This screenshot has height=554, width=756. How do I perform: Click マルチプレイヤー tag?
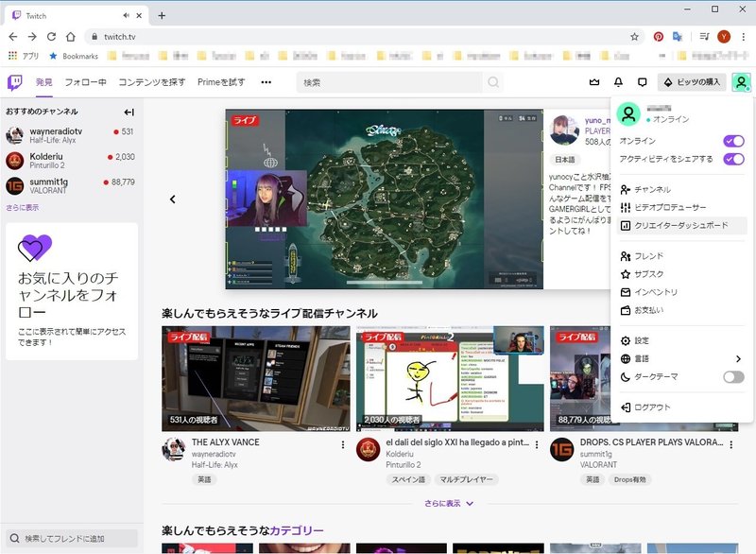click(466, 479)
